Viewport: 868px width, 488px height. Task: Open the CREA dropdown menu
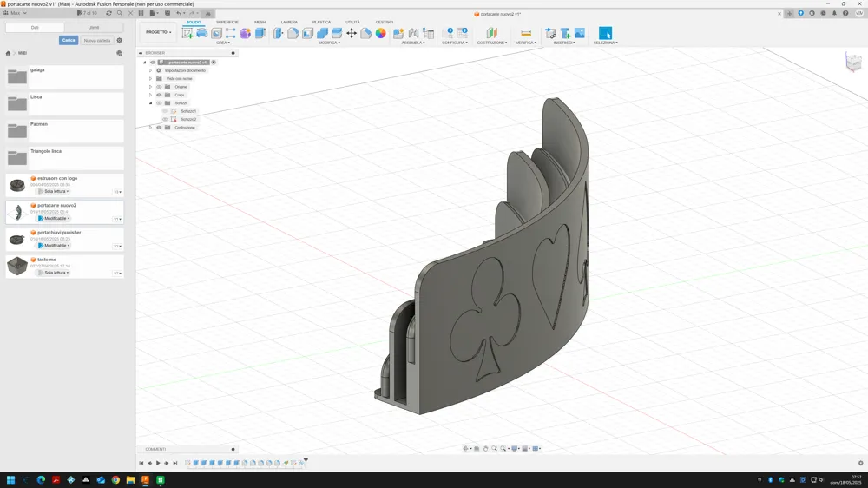click(222, 43)
